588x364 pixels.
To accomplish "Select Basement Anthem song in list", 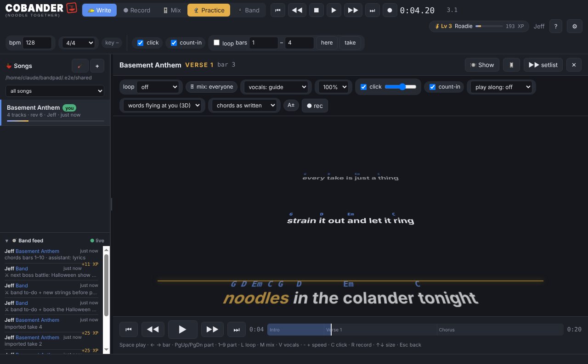I will click(x=55, y=112).
